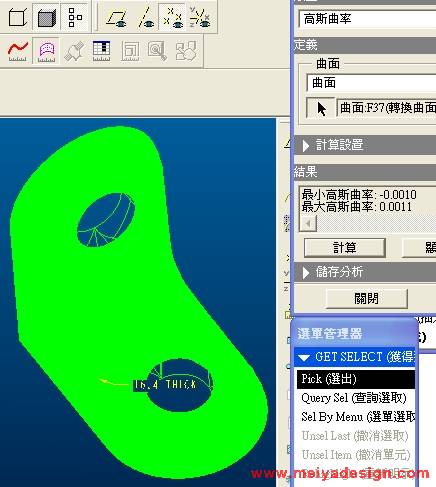Viewport: 436px width, 487px height.
Task: Click the surface select arrow button
Action: [321, 108]
